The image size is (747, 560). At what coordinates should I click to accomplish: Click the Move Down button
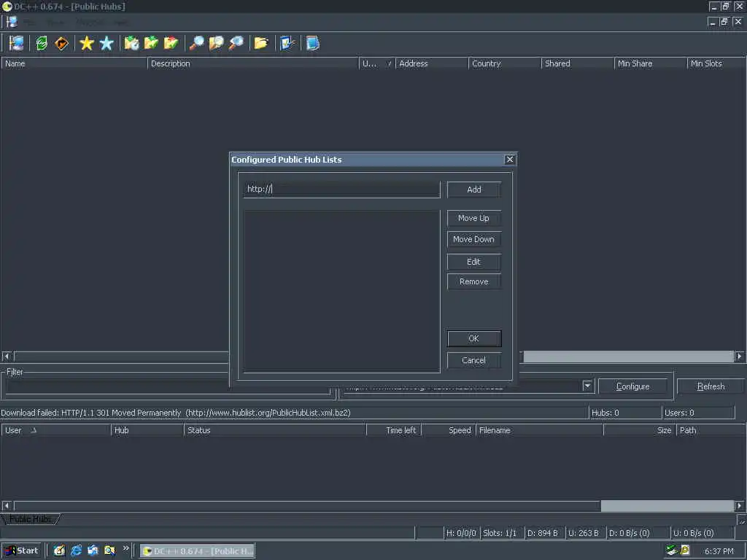(474, 239)
